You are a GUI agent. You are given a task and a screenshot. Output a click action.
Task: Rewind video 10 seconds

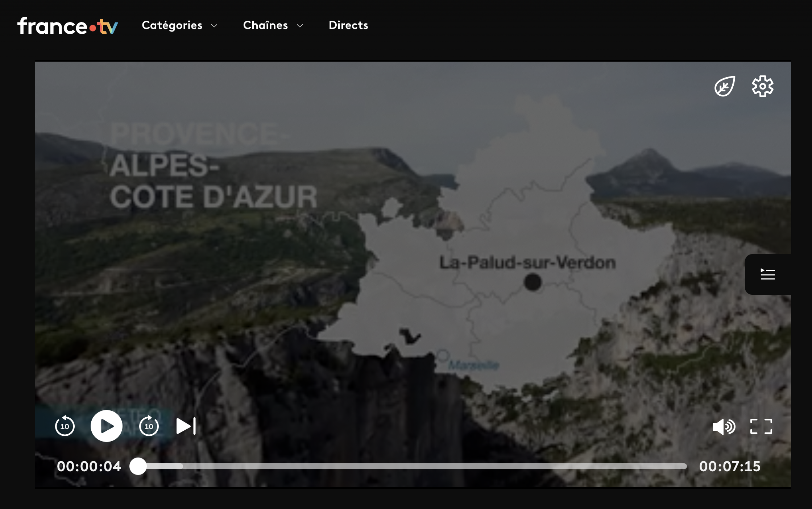point(65,426)
